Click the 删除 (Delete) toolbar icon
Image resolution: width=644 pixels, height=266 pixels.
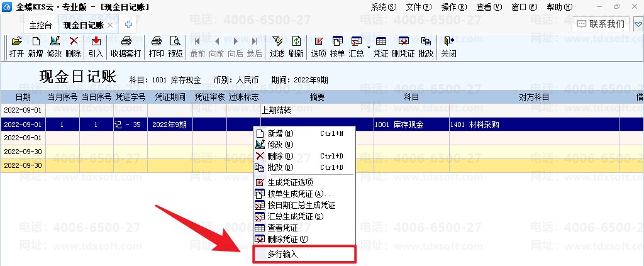coord(73,47)
